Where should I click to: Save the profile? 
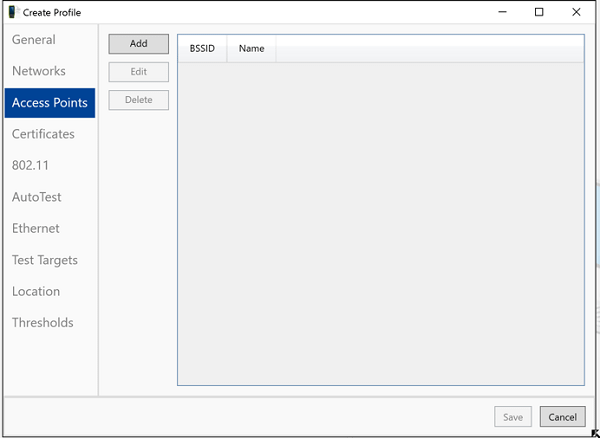[x=513, y=417]
